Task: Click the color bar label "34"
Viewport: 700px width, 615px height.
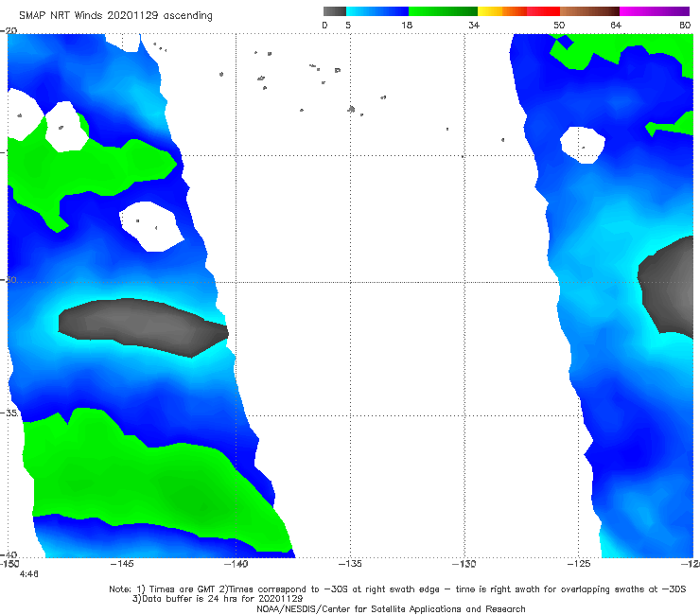Action: (x=474, y=25)
